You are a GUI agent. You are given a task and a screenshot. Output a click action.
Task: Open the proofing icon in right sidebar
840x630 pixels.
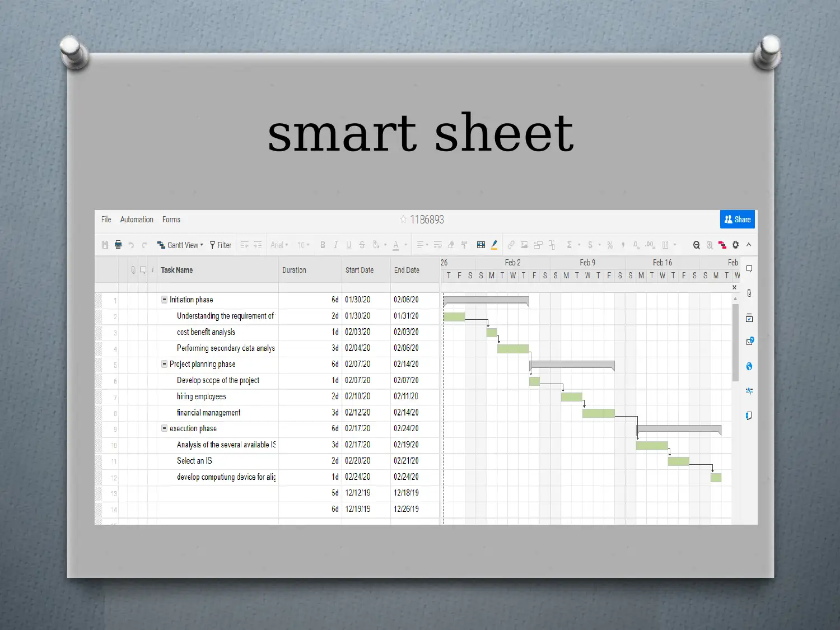pos(749,318)
